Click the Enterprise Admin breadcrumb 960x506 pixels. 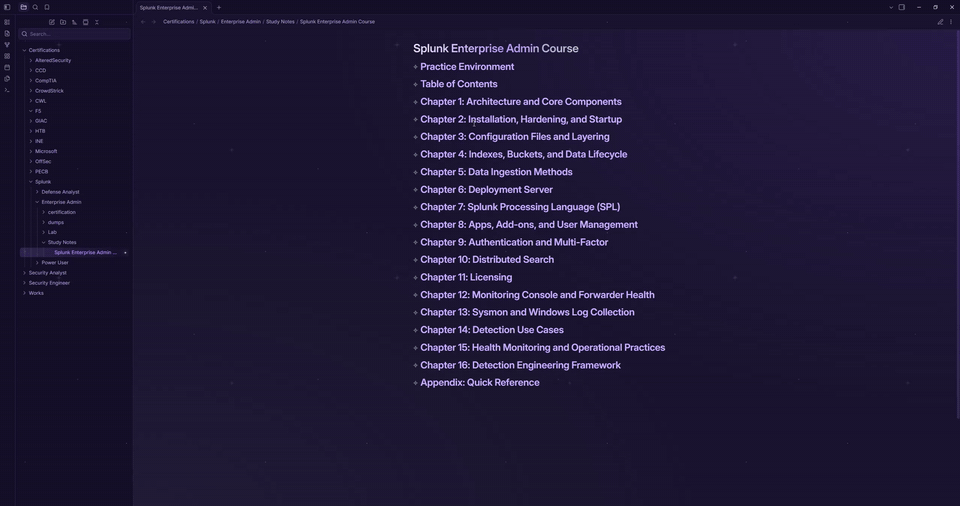[x=241, y=21]
